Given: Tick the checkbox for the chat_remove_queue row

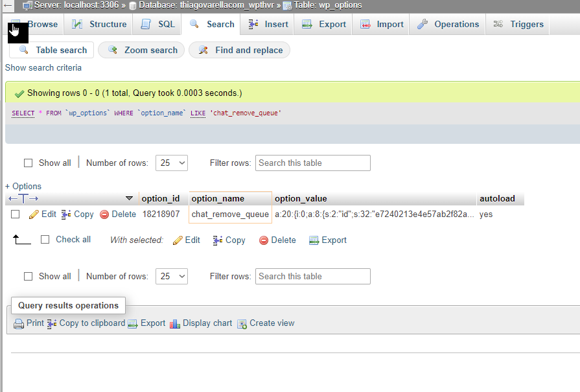Looking at the screenshot, I should tap(15, 214).
